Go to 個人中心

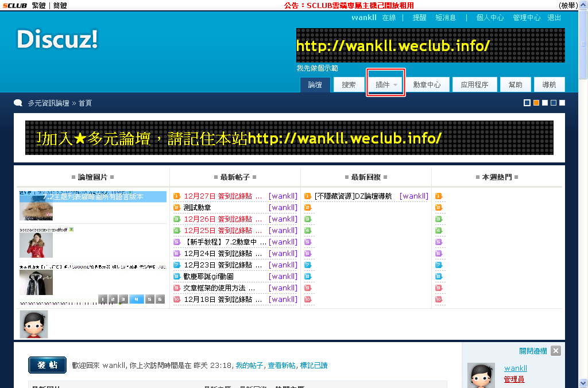click(x=490, y=18)
